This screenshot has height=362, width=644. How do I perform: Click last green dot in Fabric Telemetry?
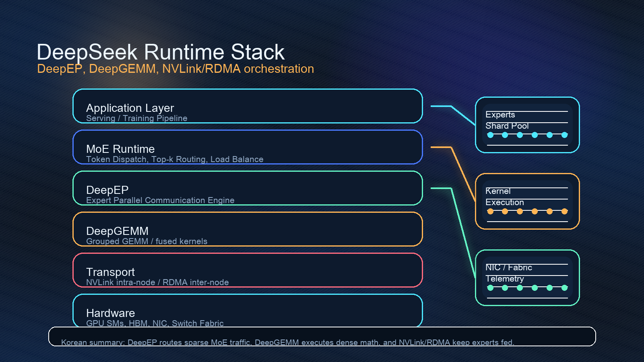tap(564, 288)
